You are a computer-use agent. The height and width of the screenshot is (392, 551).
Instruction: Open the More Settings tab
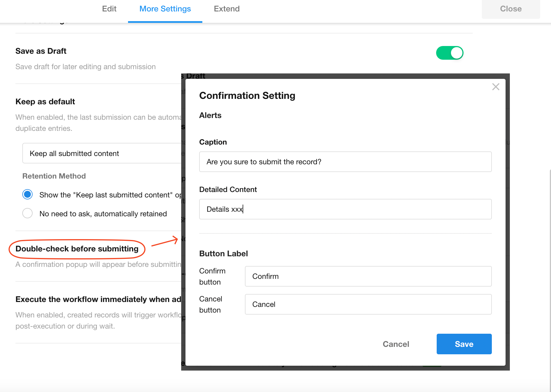click(165, 9)
